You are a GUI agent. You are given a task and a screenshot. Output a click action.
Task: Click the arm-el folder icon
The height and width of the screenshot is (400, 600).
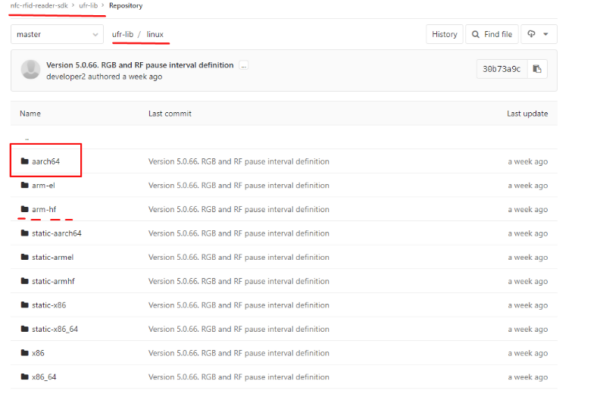[x=25, y=185]
